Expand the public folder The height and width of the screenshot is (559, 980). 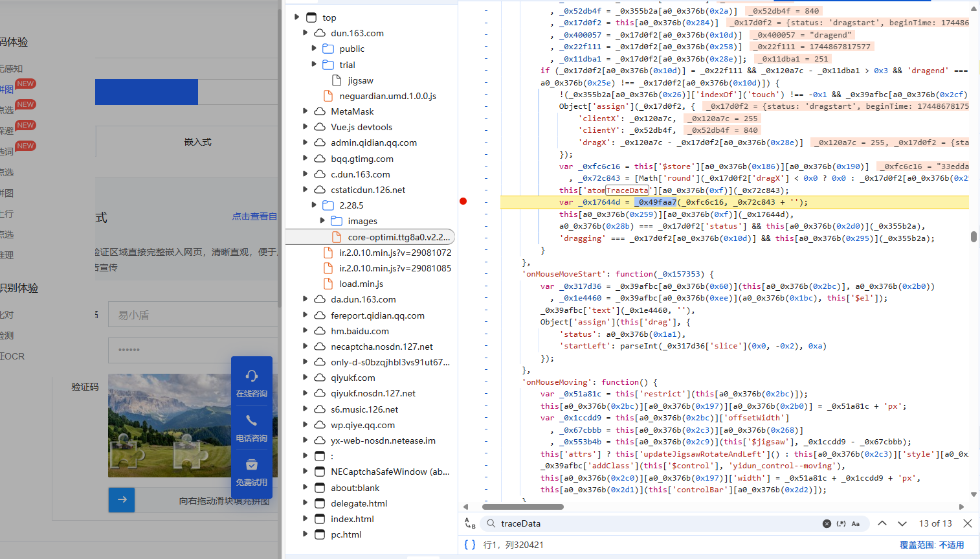314,49
